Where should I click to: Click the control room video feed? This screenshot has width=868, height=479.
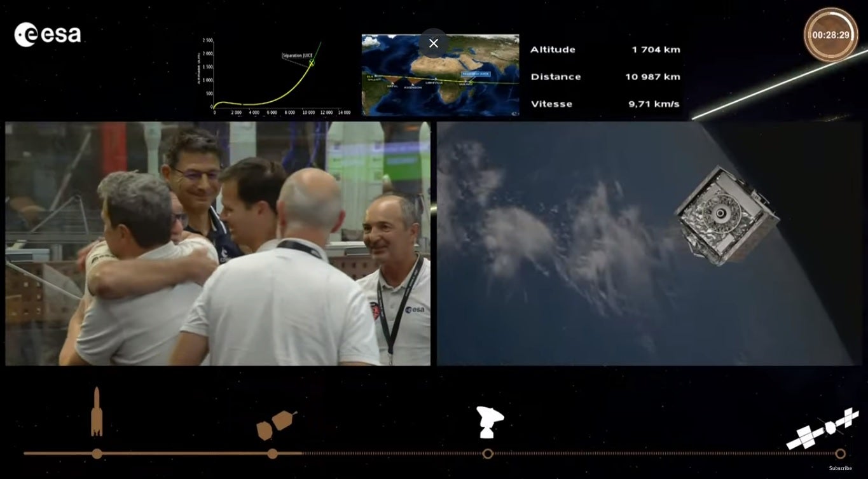(x=217, y=244)
